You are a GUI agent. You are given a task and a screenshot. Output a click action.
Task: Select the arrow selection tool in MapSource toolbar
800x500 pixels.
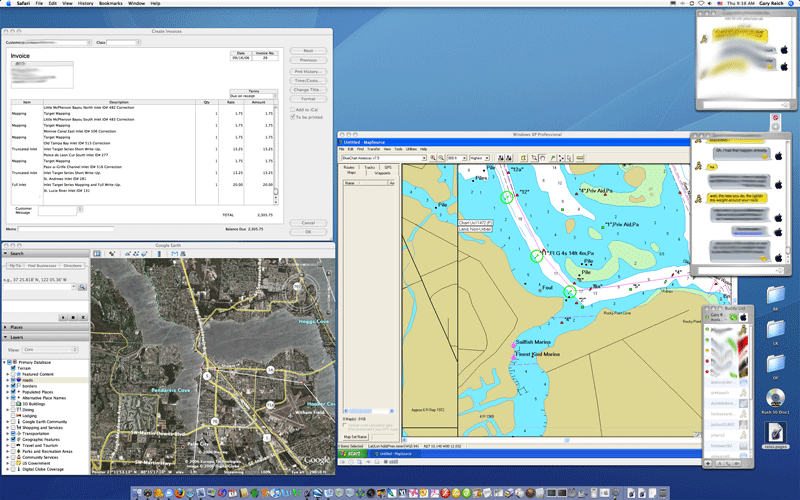click(x=569, y=158)
